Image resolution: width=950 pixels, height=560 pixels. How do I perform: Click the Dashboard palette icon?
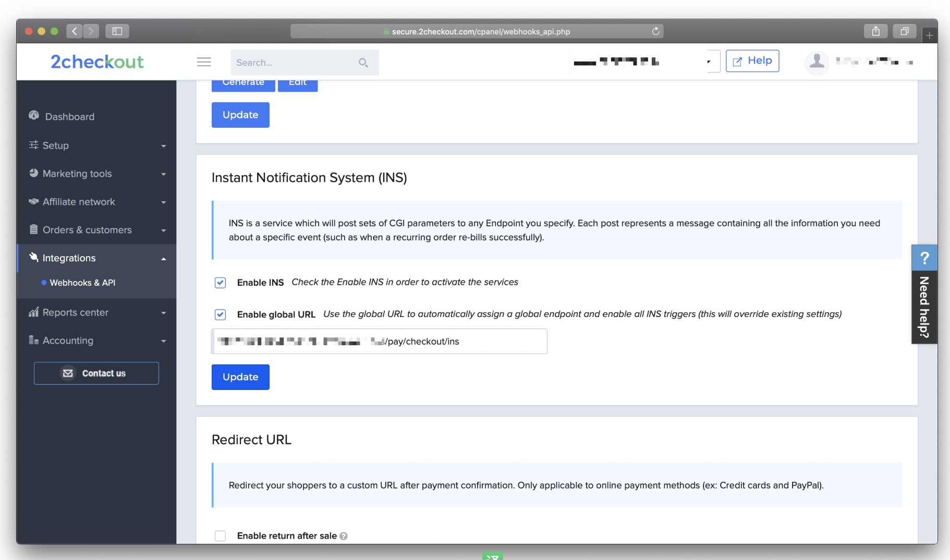pos(34,115)
